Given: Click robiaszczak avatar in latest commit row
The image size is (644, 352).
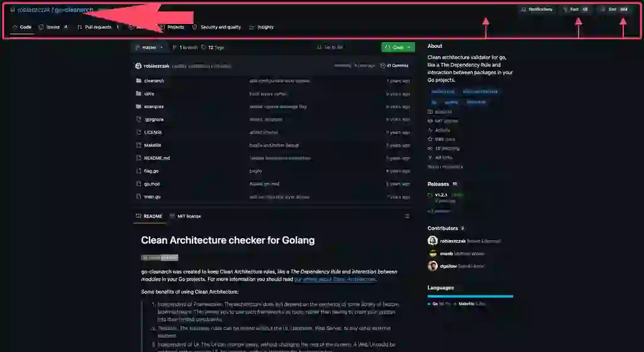Looking at the screenshot, I should click(138, 65).
